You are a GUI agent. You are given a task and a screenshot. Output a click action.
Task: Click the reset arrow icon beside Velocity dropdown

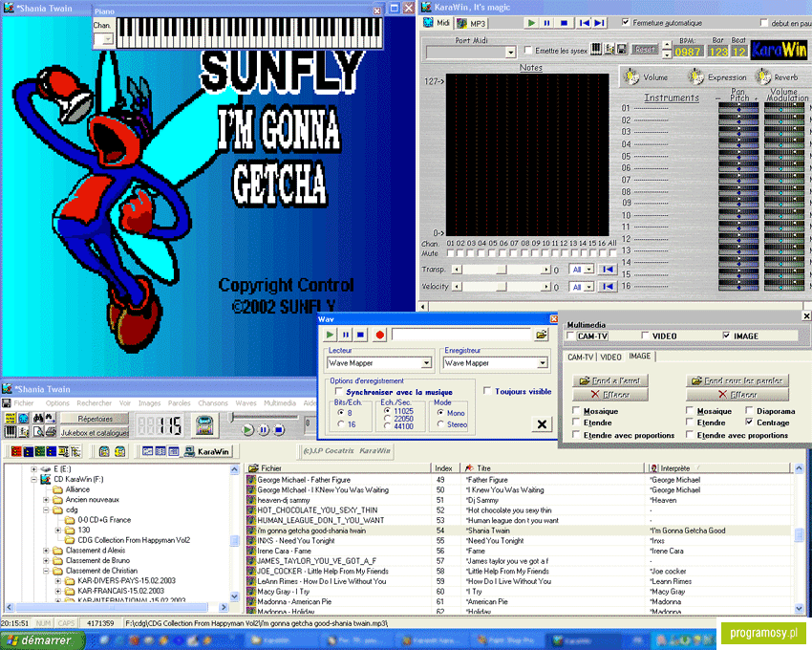[x=608, y=286]
